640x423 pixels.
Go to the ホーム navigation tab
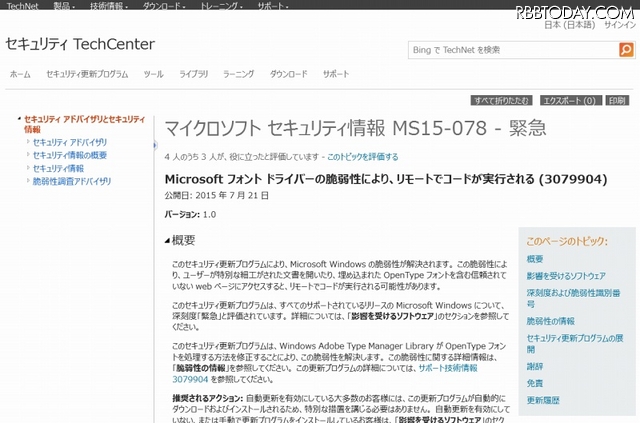coord(20,74)
